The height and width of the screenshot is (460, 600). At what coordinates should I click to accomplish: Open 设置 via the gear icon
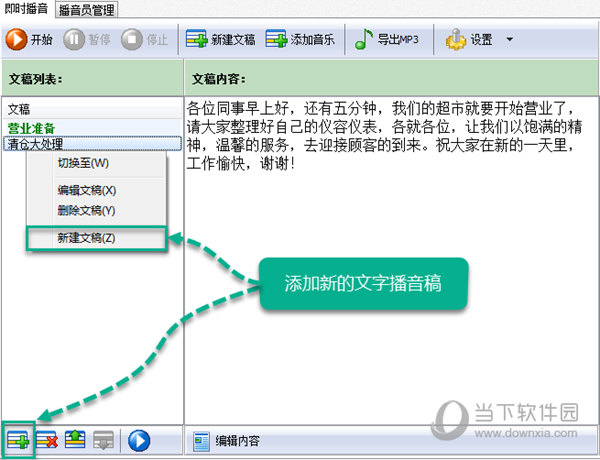coord(456,39)
